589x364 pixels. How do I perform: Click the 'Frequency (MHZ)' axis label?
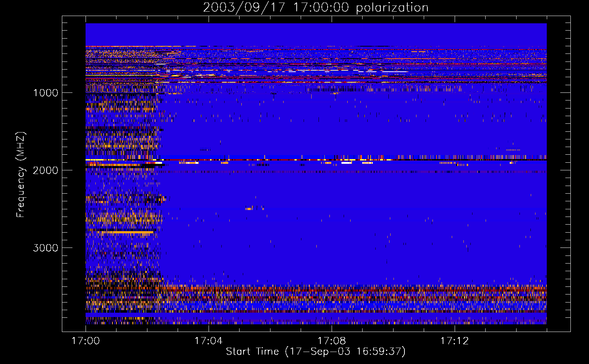pos(21,175)
